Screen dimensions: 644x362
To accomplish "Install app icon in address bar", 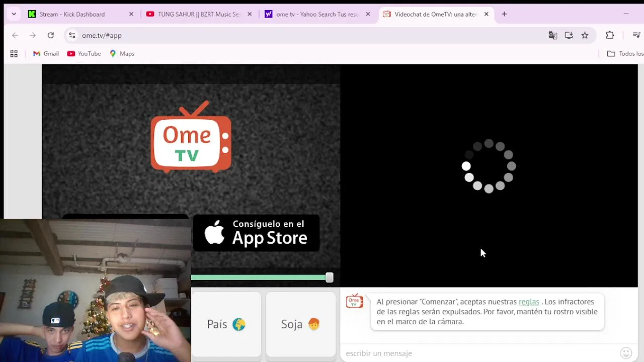I will tap(569, 35).
